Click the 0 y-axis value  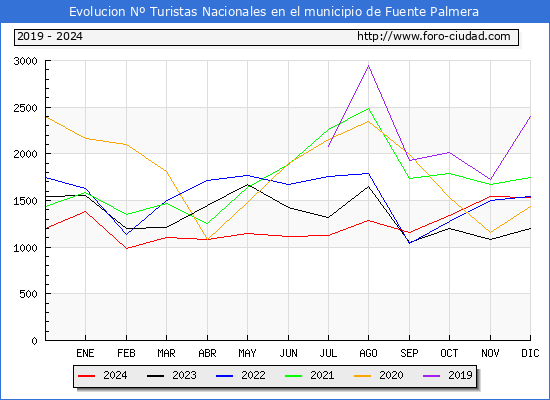coord(34,341)
